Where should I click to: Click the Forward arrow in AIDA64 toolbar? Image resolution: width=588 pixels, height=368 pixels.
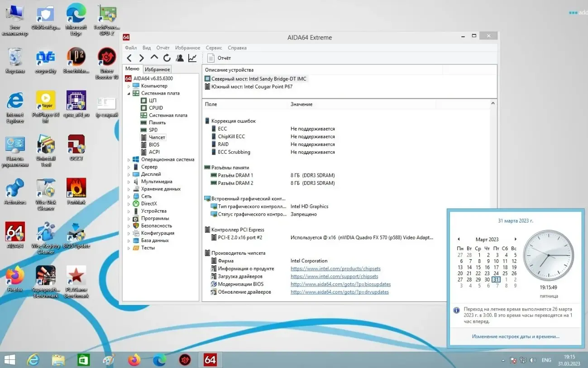point(142,58)
